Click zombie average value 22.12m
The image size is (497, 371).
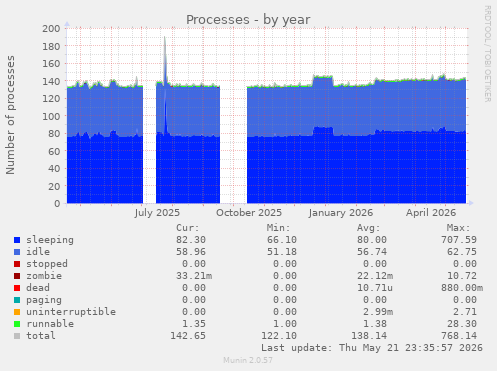click(375, 276)
